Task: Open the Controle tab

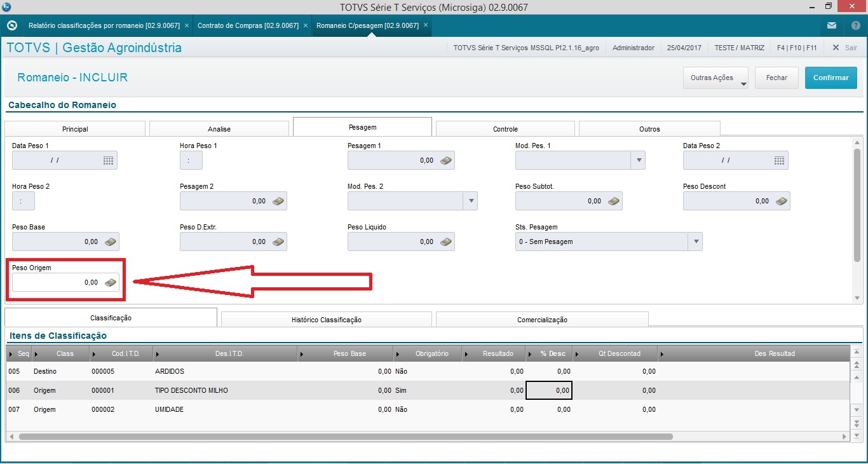Action: [x=505, y=129]
